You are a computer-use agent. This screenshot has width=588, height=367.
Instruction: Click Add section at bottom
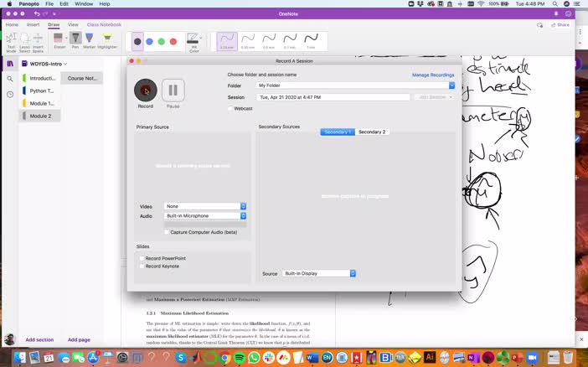pyautogui.click(x=39, y=339)
